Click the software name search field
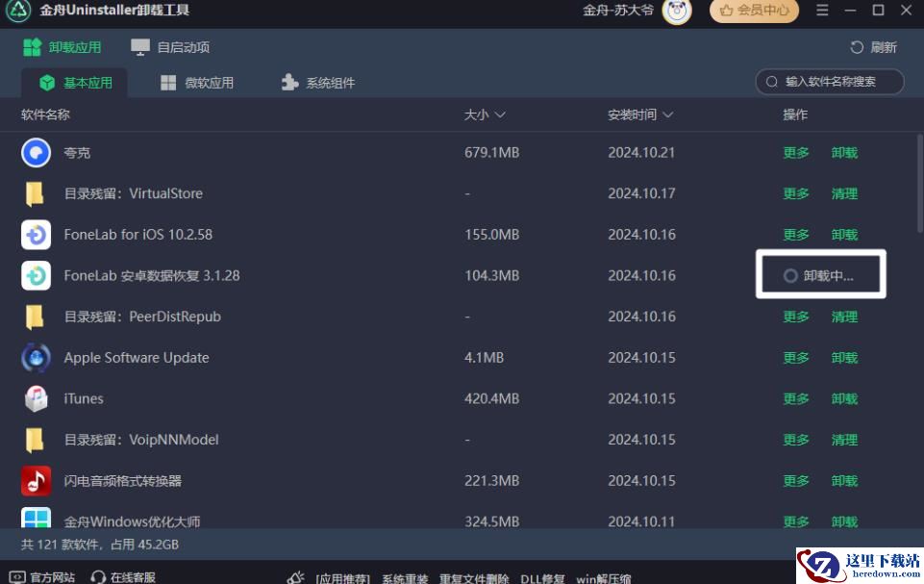Screen dimensions: 924x584 click(837, 82)
